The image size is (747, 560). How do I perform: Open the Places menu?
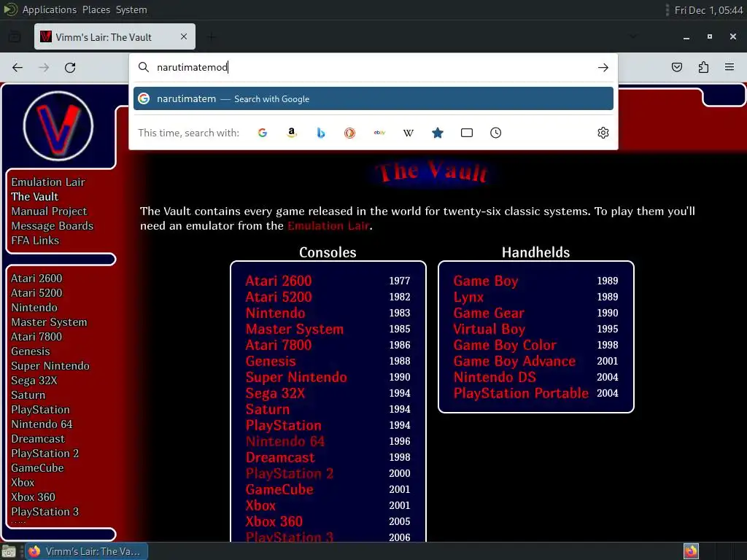tap(96, 9)
